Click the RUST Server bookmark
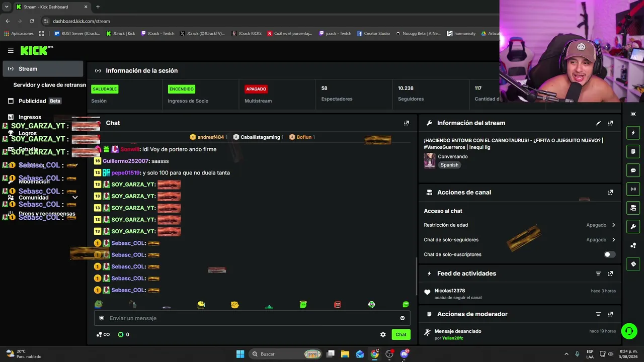This screenshot has width=644, height=362. 76,34
